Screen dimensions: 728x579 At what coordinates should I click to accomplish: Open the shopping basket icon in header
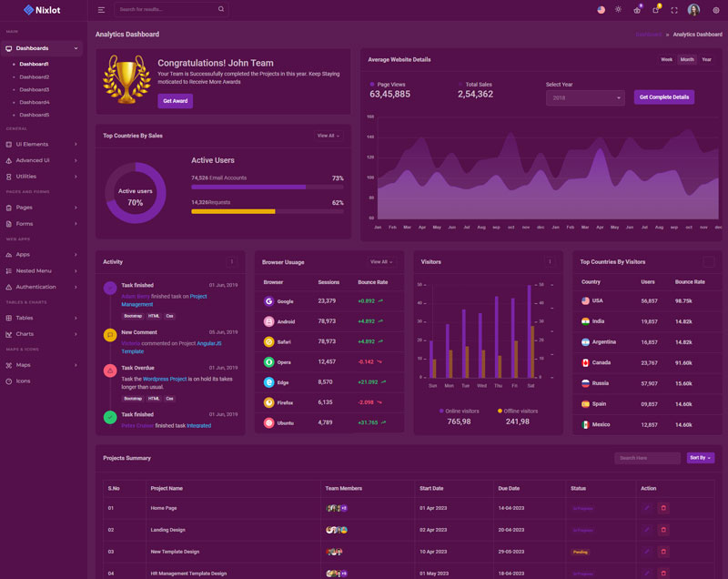click(637, 10)
